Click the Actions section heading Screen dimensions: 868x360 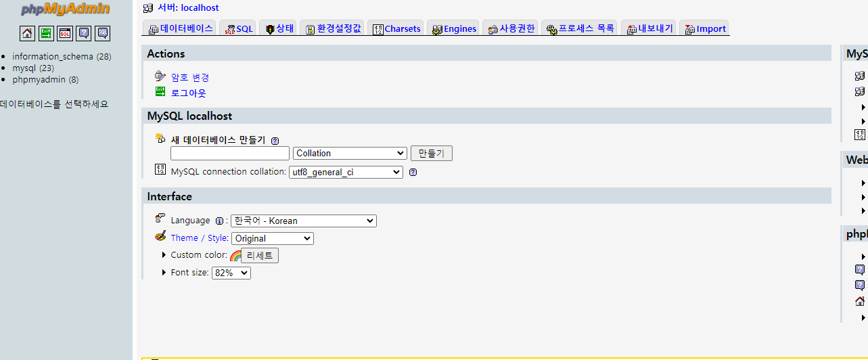(x=166, y=53)
